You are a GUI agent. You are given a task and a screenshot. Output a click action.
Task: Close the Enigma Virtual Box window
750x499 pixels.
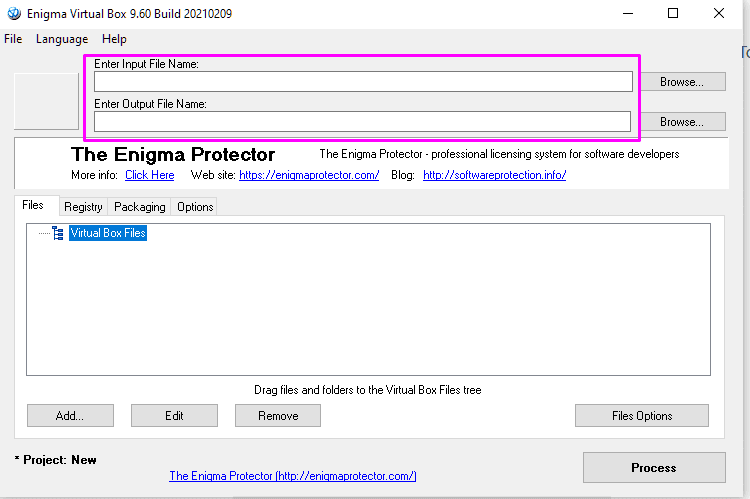(x=718, y=13)
